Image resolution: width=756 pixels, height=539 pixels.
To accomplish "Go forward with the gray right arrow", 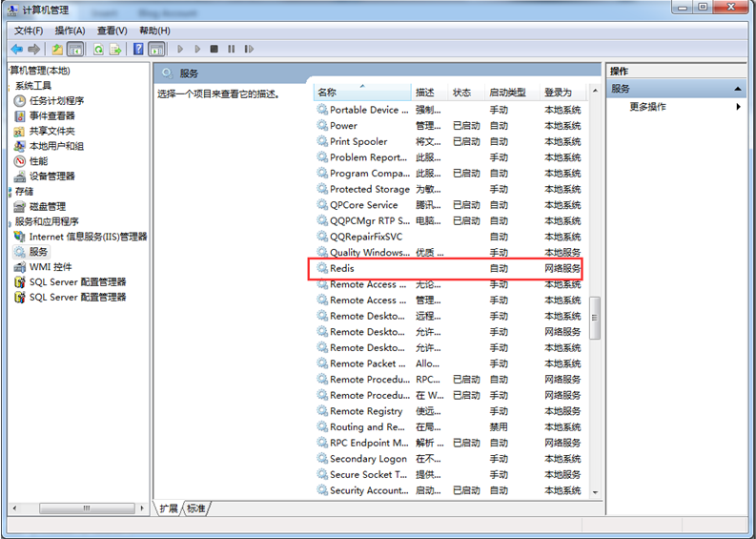I will pos(33,49).
